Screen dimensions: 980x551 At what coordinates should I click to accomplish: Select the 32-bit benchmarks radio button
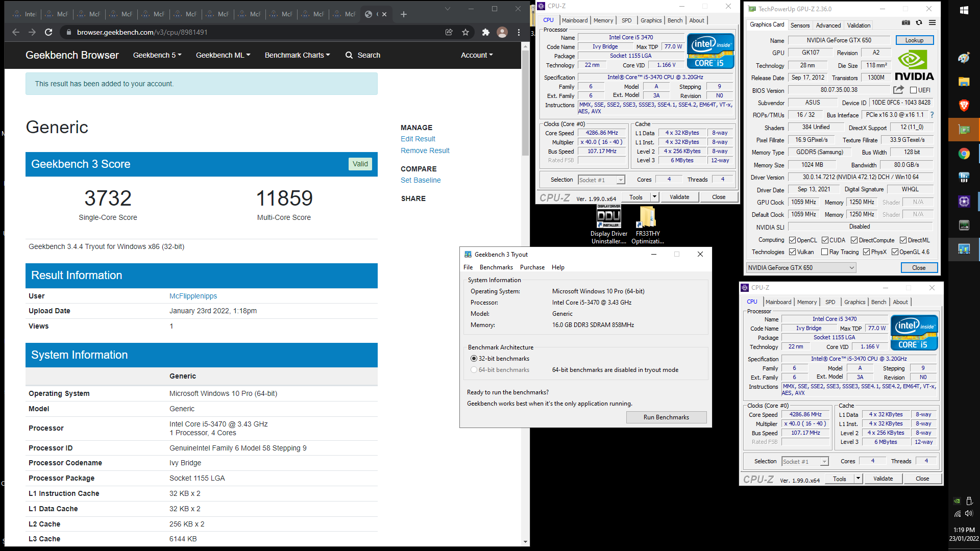click(x=474, y=359)
